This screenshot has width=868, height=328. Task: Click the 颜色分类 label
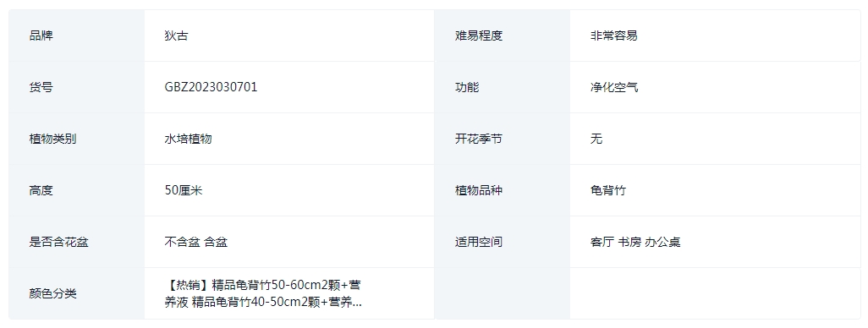(x=52, y=293)
